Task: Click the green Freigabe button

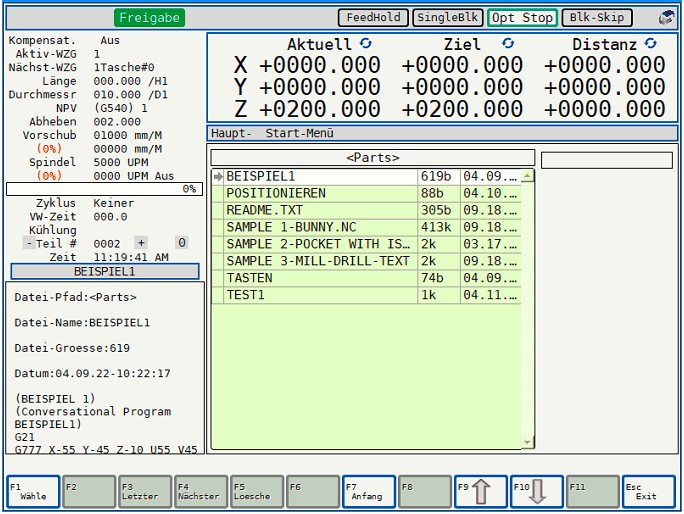Action: (149, 18)
